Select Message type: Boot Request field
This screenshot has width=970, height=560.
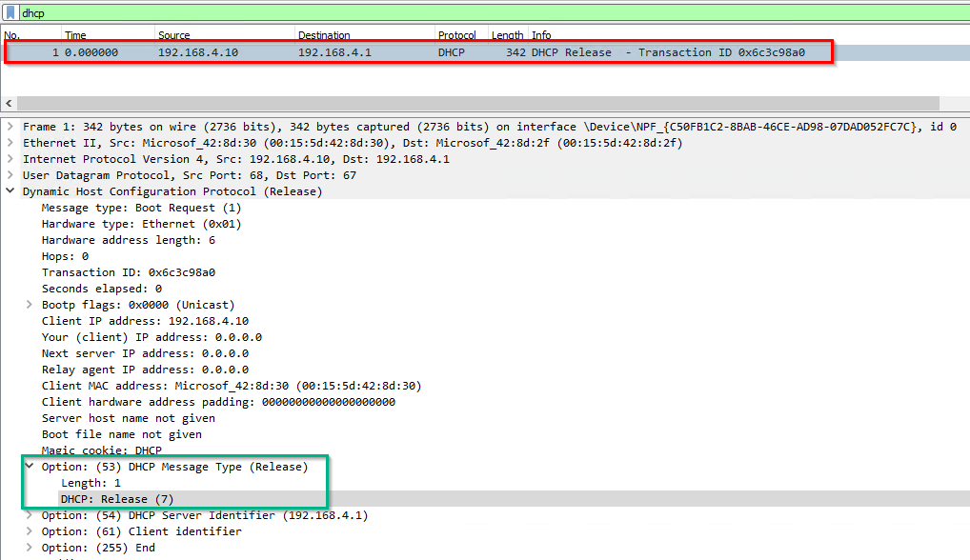(x=141, y=208)
